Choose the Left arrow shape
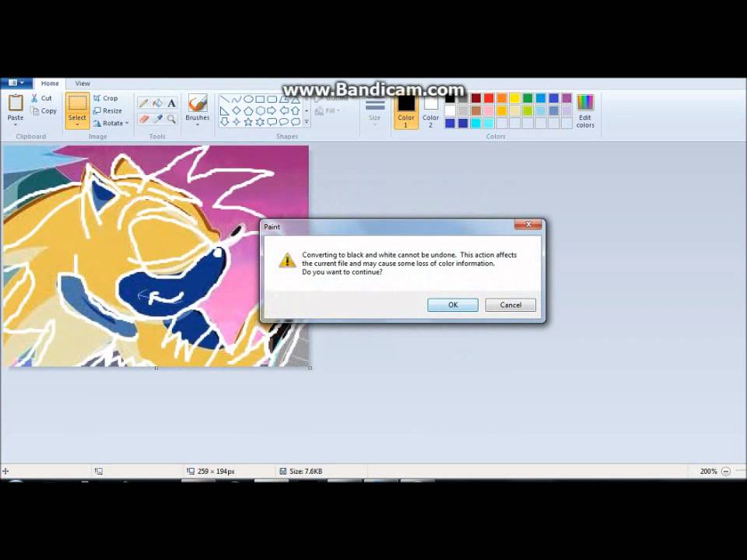This screenshot has width=747, height=560. [284, 110]
